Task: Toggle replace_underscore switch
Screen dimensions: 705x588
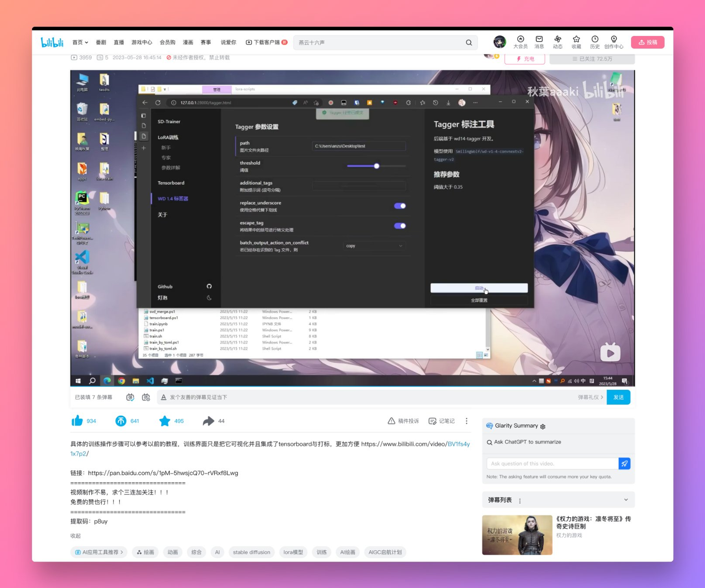Action: 400,206
